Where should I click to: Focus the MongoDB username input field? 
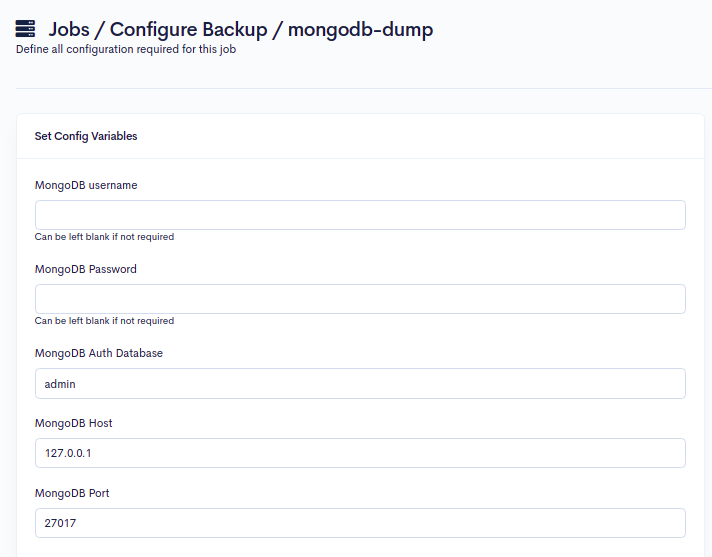[x=360, y=215]
